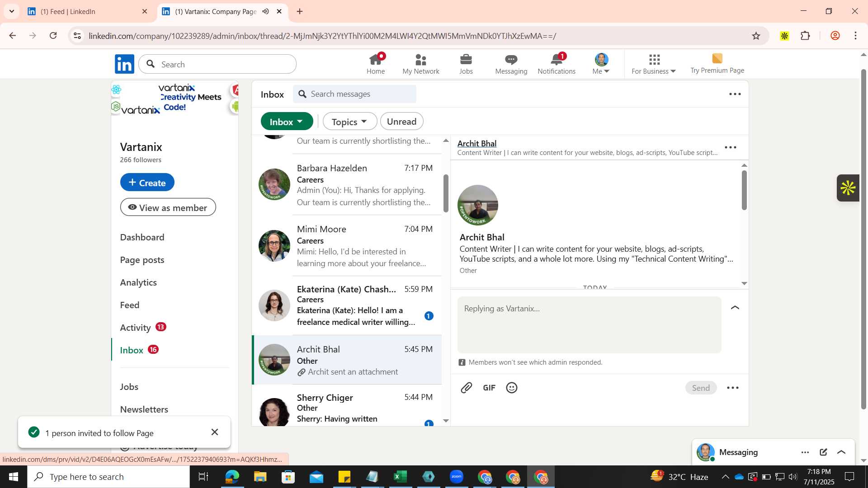
Task: Focus the LinkedIn Search box
Action: 217,64
